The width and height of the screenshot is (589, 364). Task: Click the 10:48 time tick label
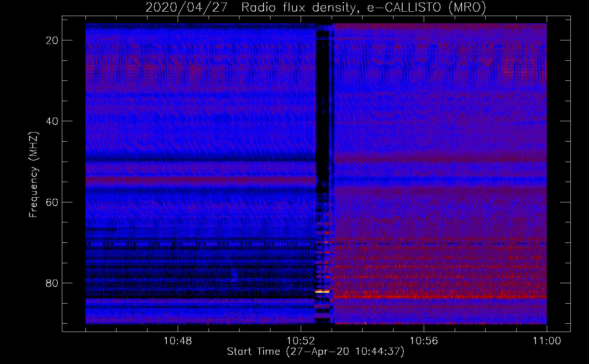point(178,341)
